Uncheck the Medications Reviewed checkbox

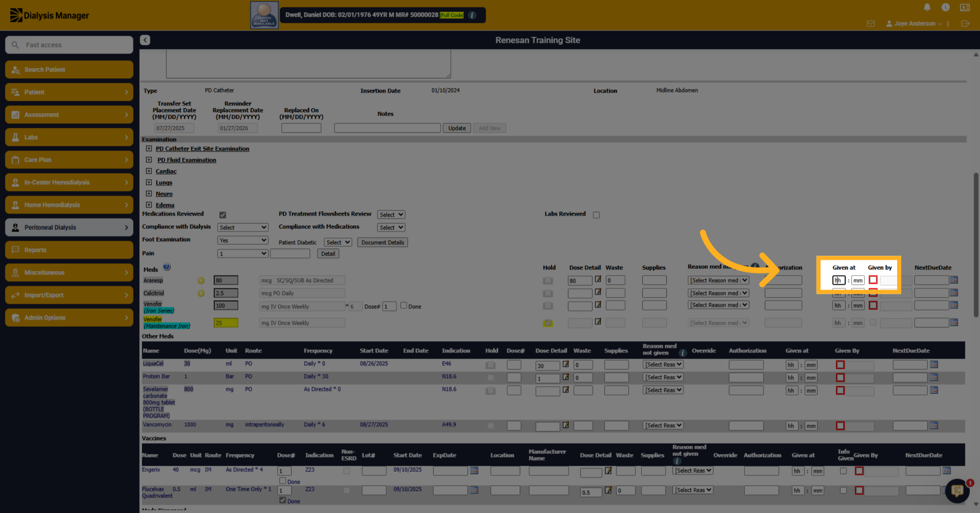pyautogui.click(x=223, y=215)
